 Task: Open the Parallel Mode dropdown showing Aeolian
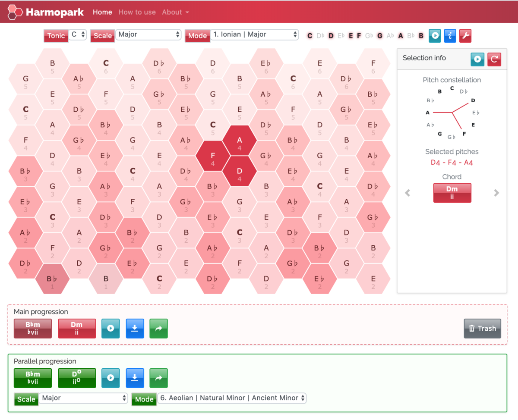[x=231, y=398]
